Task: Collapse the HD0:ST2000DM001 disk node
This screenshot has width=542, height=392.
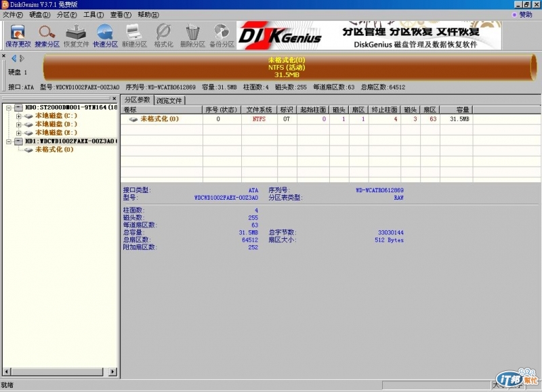Action: click(9, 108)
